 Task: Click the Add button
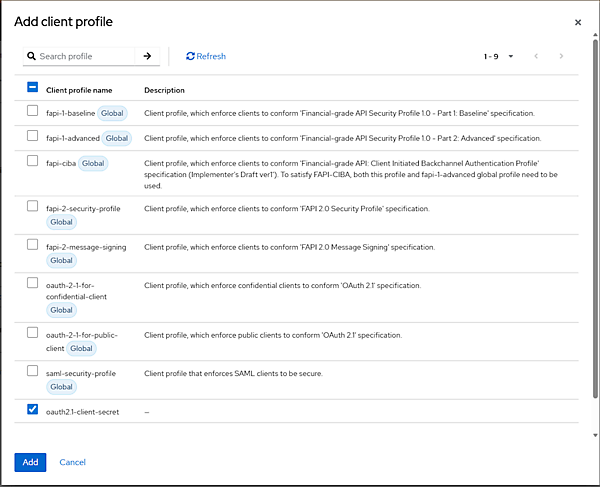pyautogui.click(x=30, y=462)
